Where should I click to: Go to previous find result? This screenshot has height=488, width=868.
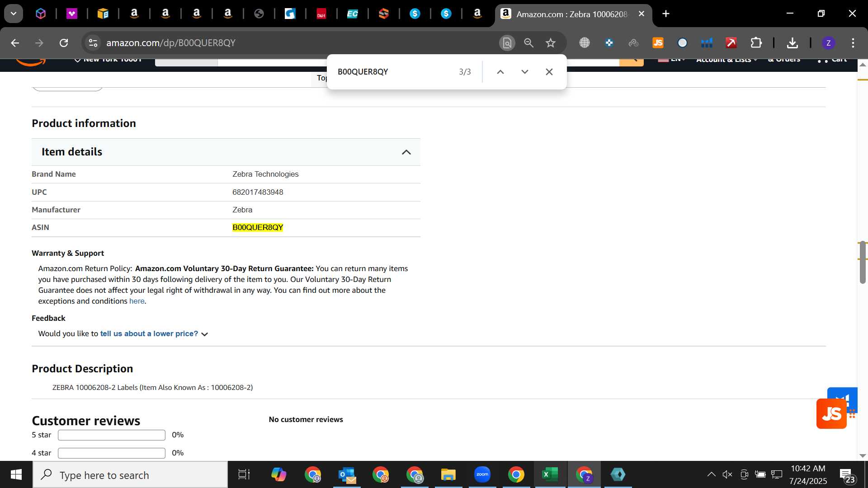pyautogui.click(x=500, y=72)
